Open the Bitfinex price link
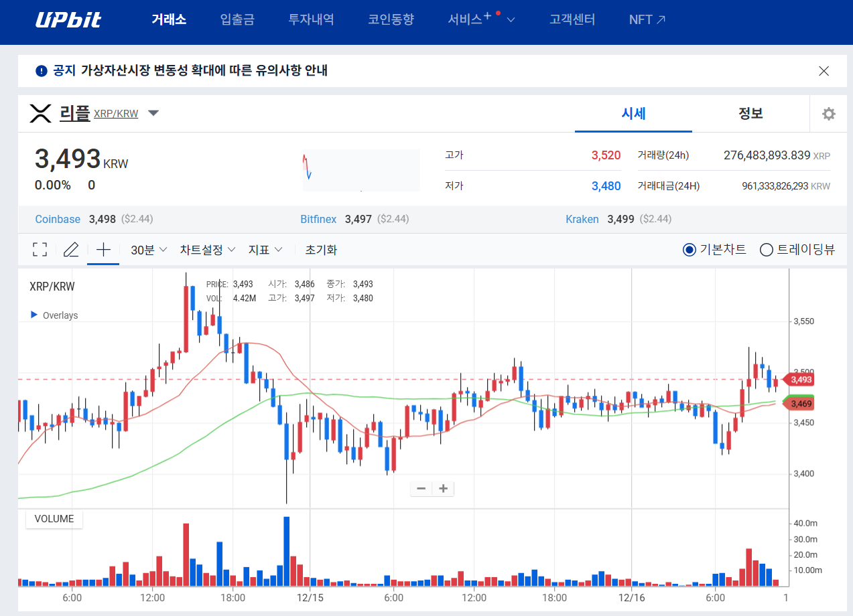This screenshot has height=616, width=853. [318, 219]
